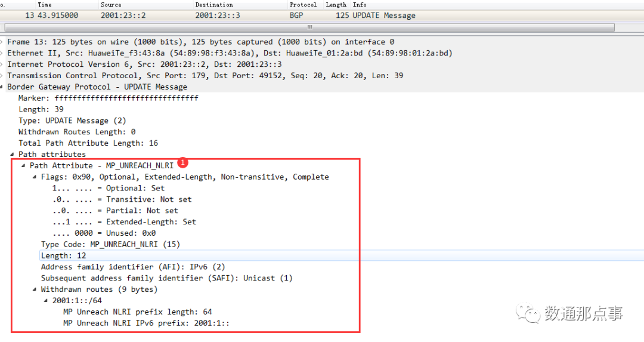Expand Transmission Control Protocol row
This screenshot has height=342, width=644.
2,76
